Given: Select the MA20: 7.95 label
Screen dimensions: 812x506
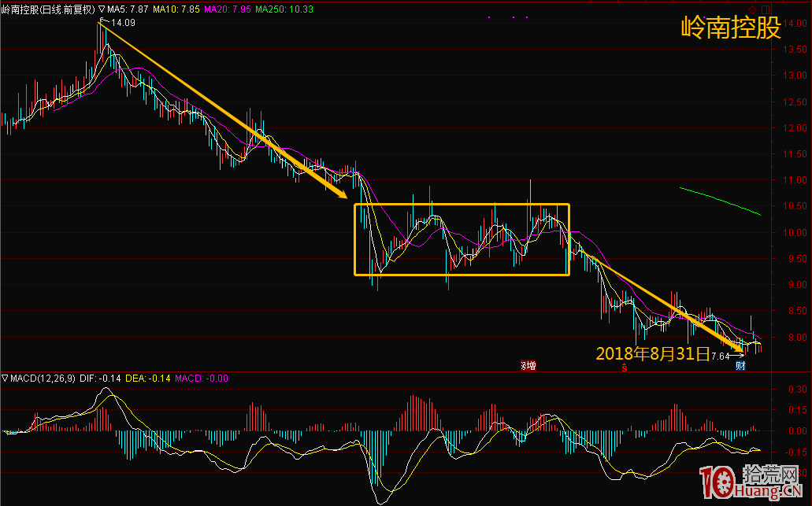Looking at the screenshot, I should point(228,9).
